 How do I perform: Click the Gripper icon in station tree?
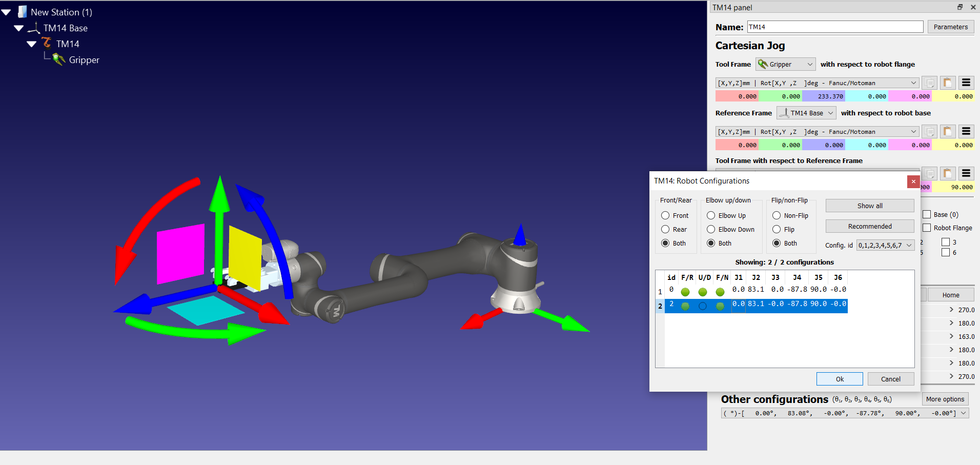click(x=59, y=60)
